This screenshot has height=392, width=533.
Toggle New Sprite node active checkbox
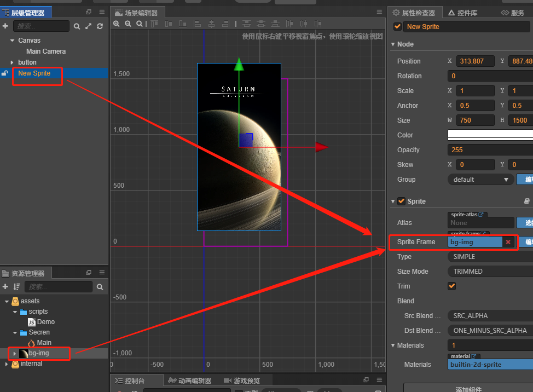click(397, 26)
